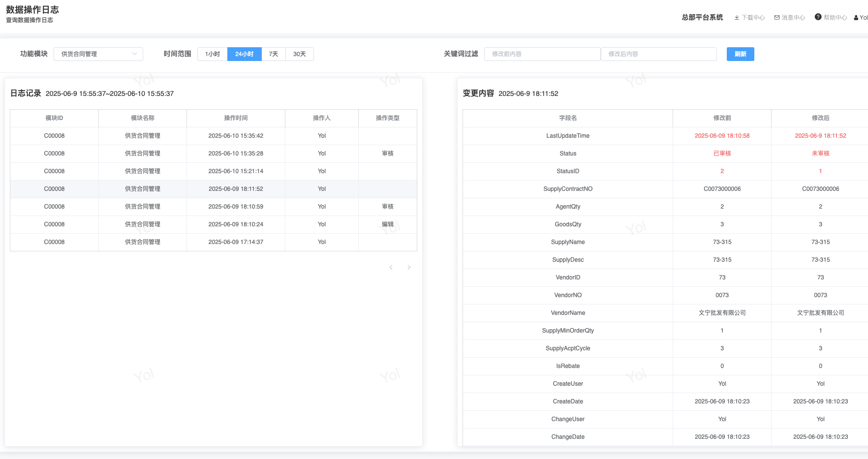Go to next page of log records
The height and width of the screenshot is (459, 868).
(409, 268)
